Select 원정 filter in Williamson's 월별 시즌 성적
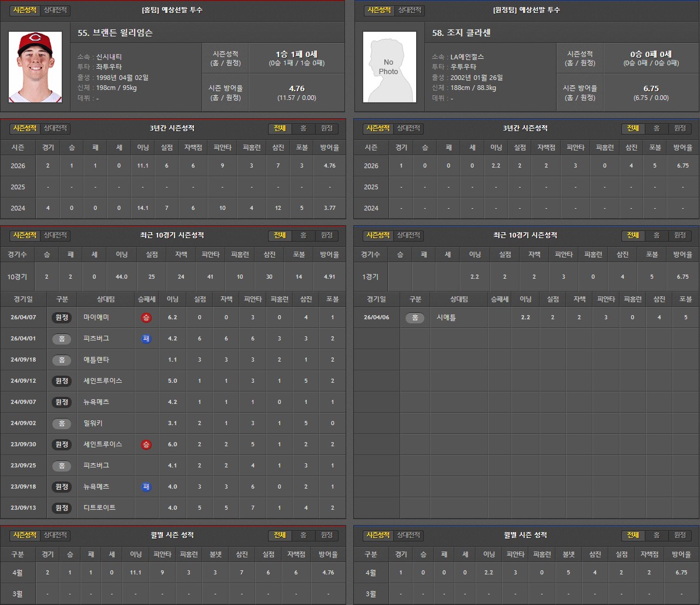This screenshot has height=605, width=700. [x=327, y=535]
